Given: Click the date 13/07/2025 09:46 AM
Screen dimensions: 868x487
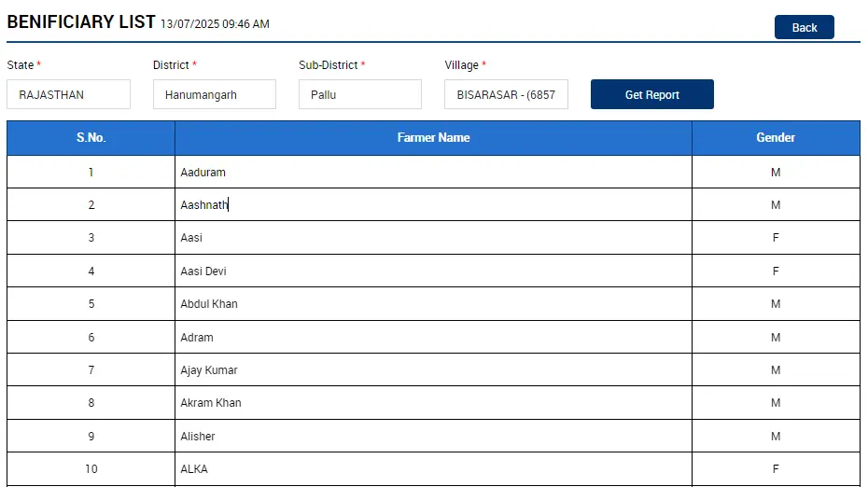Looking at the screenshot, I should pyautogui.click(x=215, y=24).
